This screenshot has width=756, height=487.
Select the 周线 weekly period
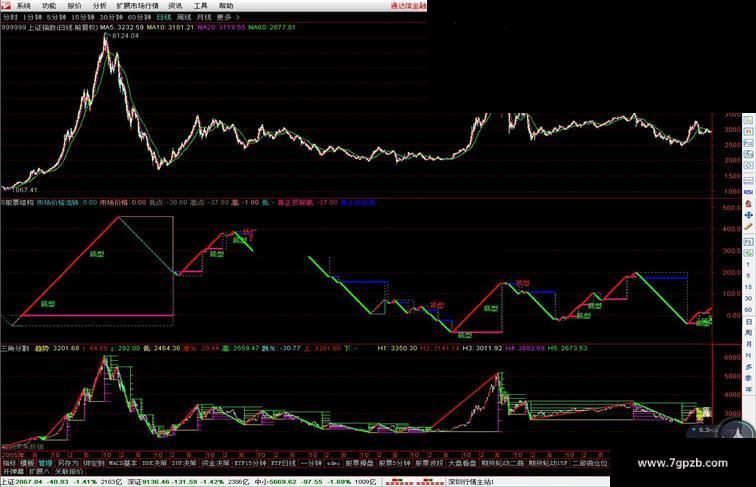coord(184,17)
